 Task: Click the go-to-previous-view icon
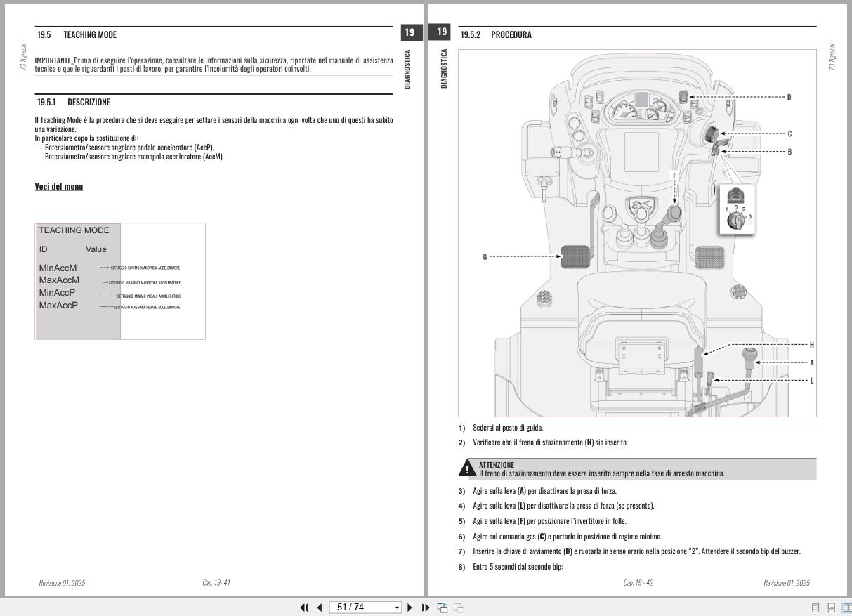coord(443,608)
